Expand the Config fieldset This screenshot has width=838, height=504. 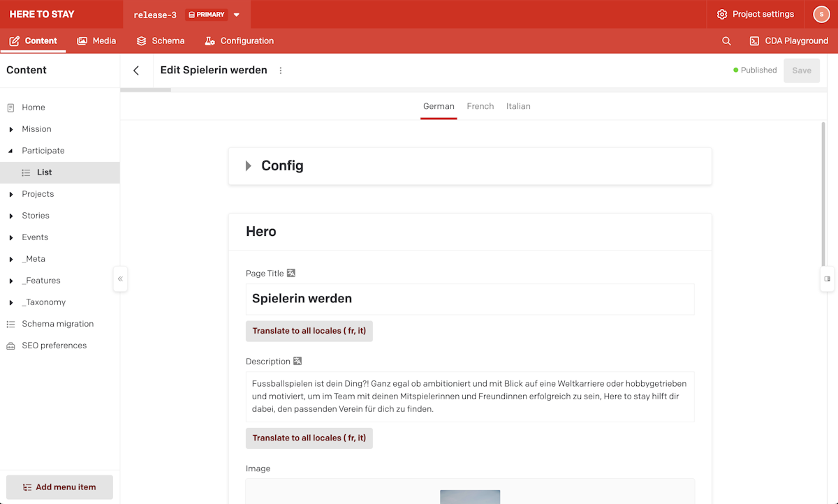pos(249,166)
